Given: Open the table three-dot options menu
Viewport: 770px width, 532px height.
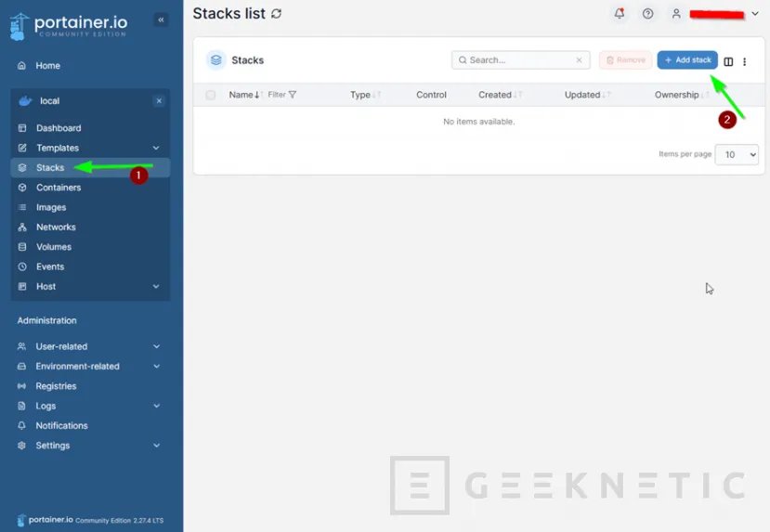Looking at the screenshot, I should tap(745, 61).
